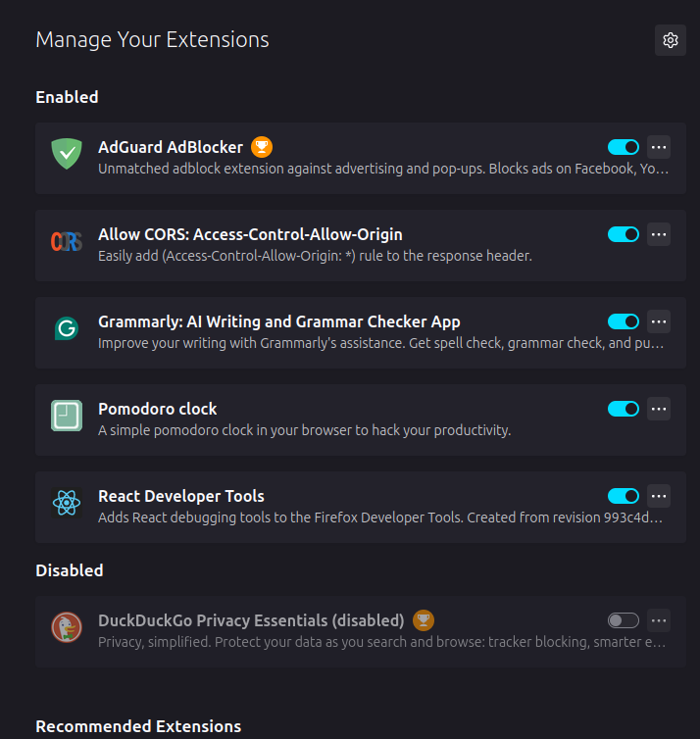Click AdGuard's recommended trophy badge
The height and width of the screenshot is (739, 700).
point(262,147)
